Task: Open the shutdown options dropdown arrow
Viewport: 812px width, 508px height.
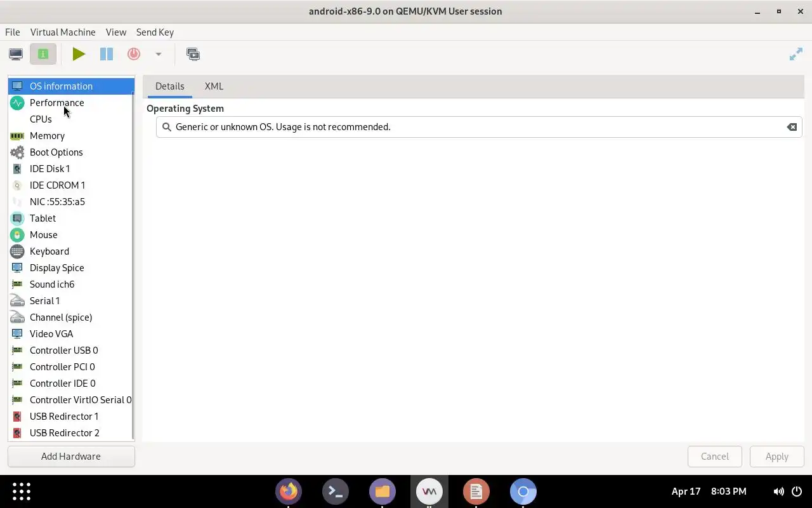Action: (x=159, y=54)
